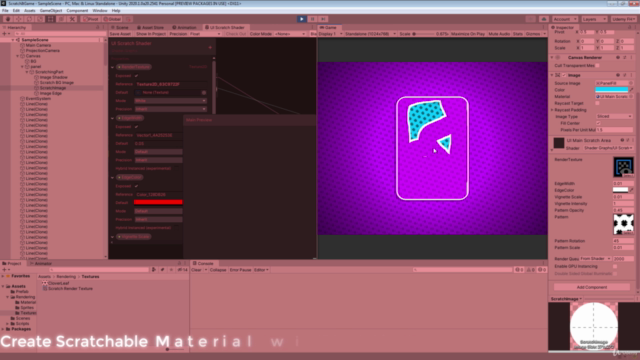Open the GameObject menu
The height and width of the screenshot is (360, 640).
pos(51,11)
